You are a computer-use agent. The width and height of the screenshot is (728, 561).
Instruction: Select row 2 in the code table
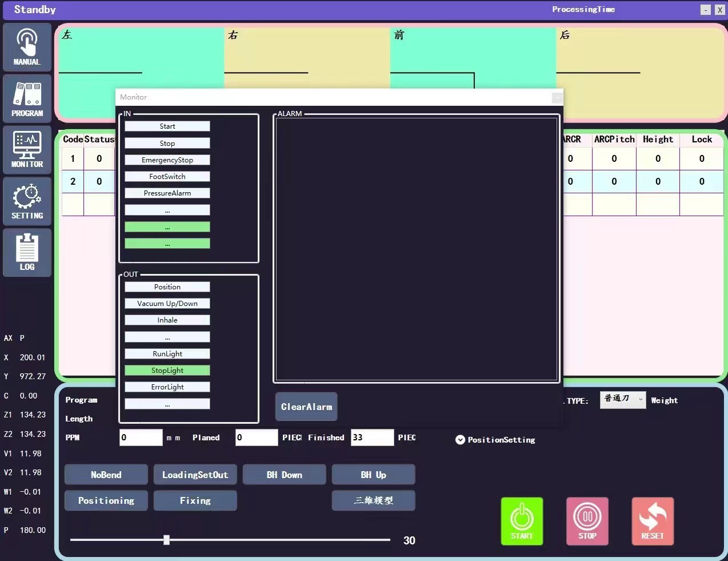pyautogui.click(x=73, y=181)
